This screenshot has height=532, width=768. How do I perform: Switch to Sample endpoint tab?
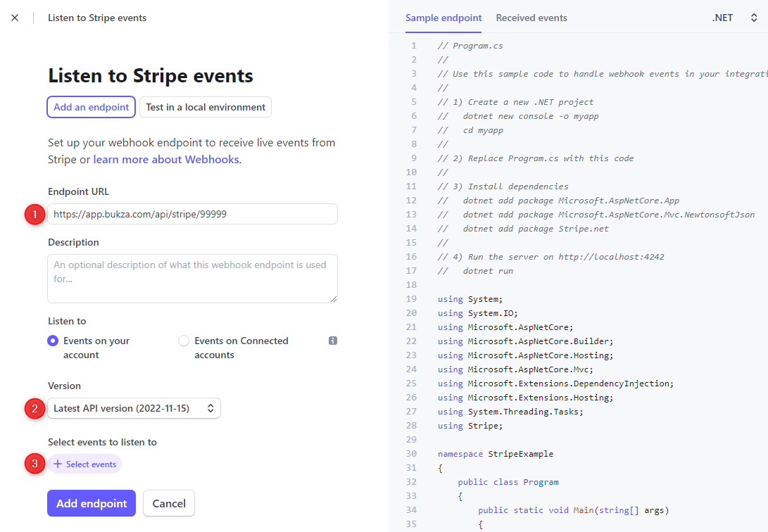click(443, 18)
